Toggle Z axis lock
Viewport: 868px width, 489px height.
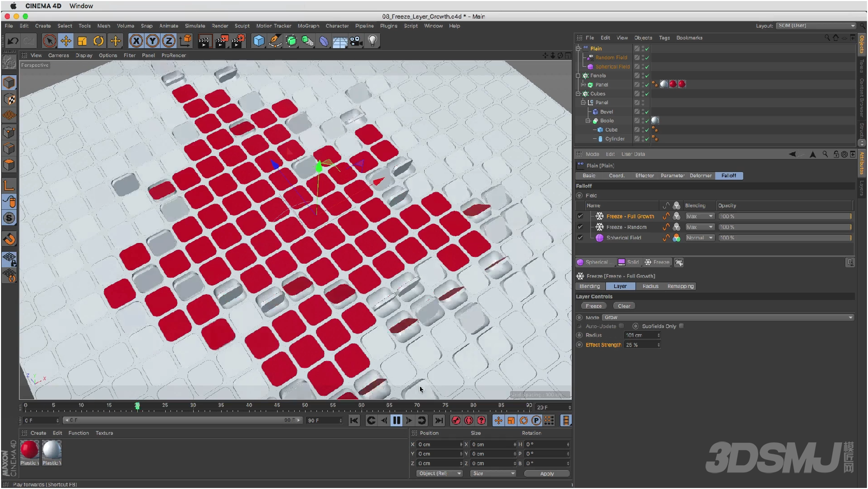[x=168, y=41]
